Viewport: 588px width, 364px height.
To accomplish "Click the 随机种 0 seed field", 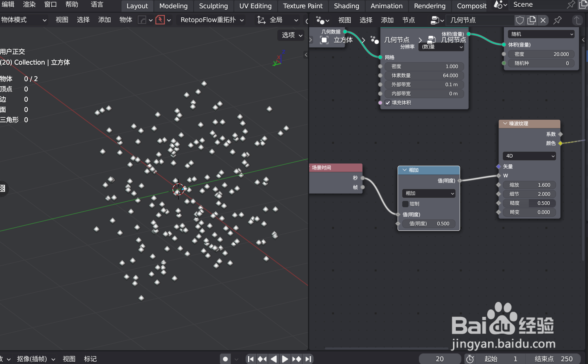I will coord(541,63).
